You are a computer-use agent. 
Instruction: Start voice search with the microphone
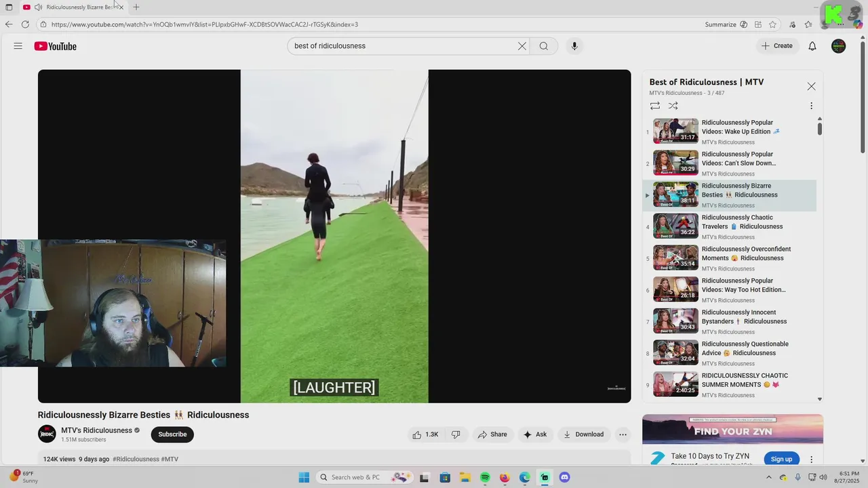[574, 46]
